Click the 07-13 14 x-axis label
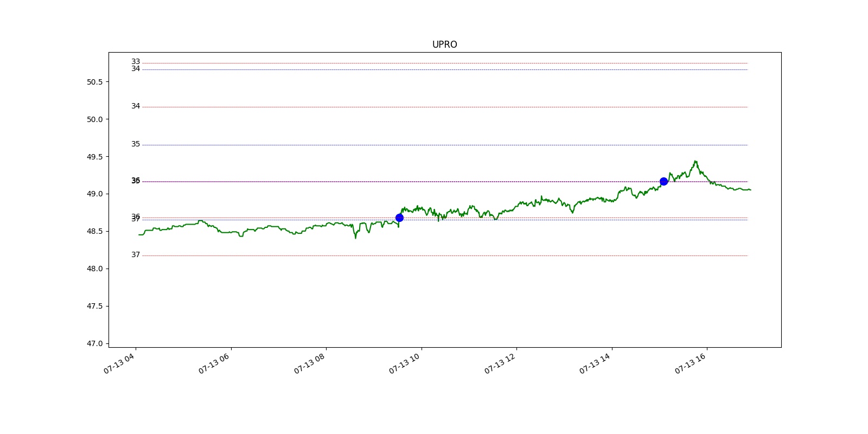 (596, 363)
